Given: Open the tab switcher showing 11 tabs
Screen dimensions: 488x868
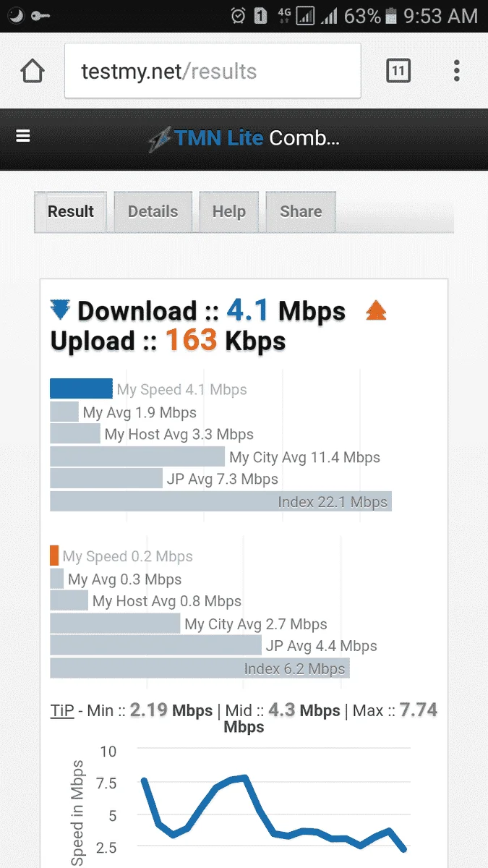Looking at the screenshot, I should pos(398,71).
